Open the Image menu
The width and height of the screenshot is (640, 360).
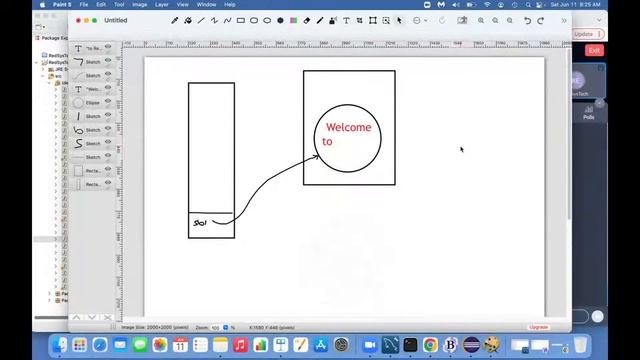click(140, 4)
